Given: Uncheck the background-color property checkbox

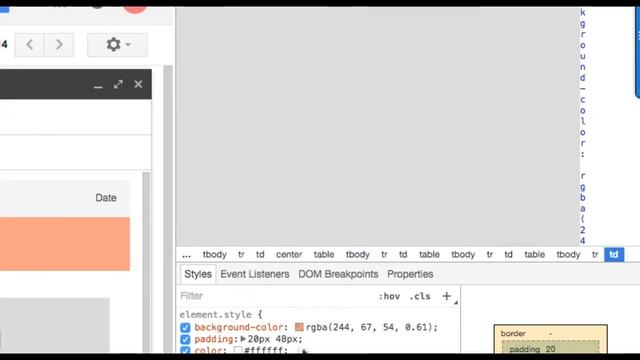Looking at the screenshot, I should pos(185,327).
